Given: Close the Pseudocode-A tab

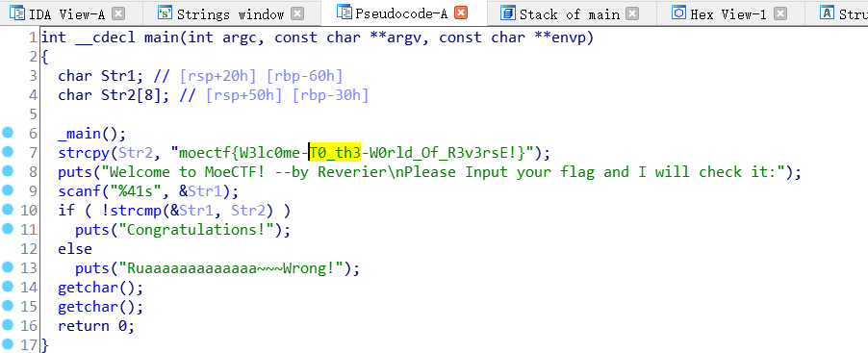Looking at the screenshot, I should [461, 13].
